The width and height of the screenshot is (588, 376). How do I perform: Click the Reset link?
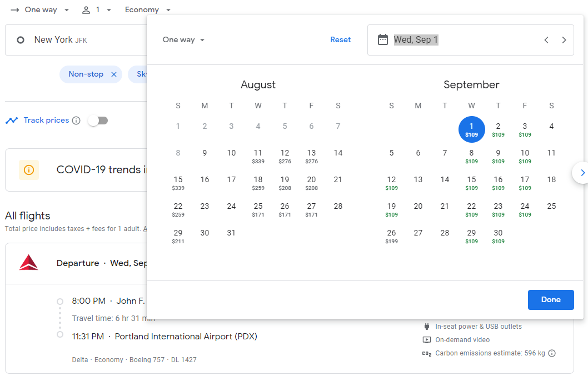click(x=340, y=40)
